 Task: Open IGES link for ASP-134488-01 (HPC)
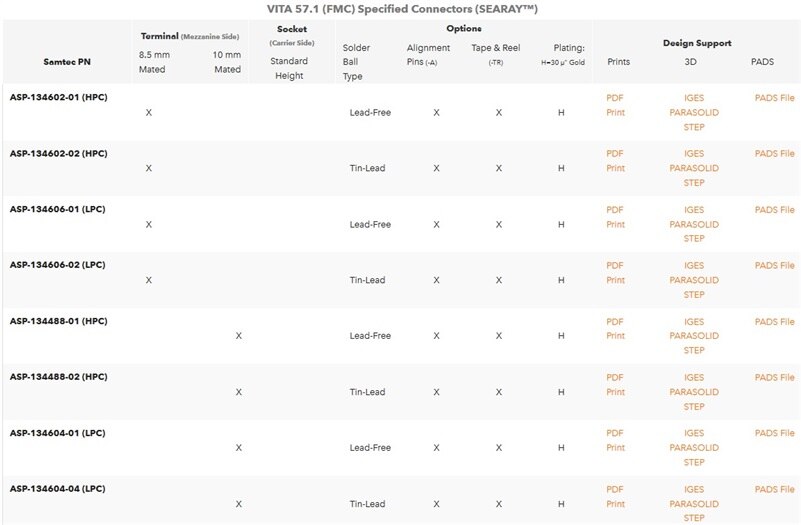(694, 322)
